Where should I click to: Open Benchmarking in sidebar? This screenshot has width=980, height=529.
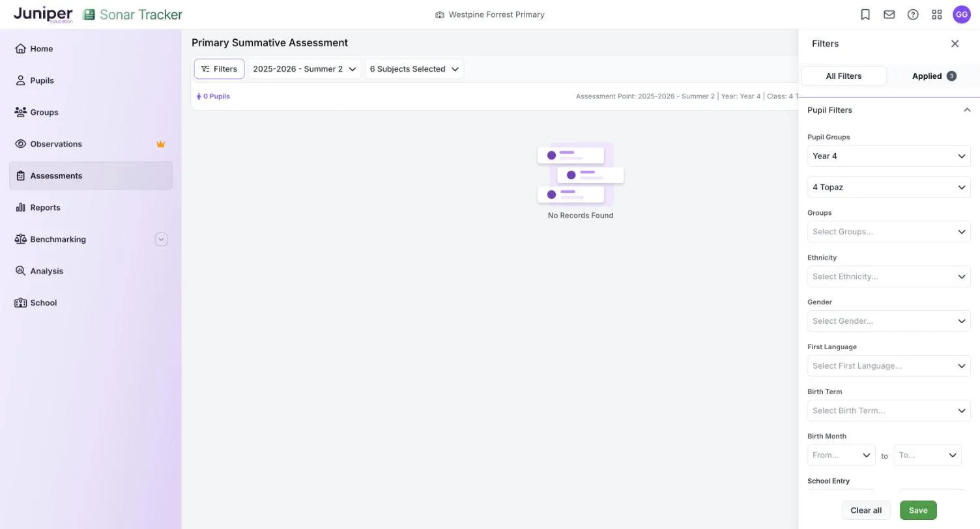point(91,239)
